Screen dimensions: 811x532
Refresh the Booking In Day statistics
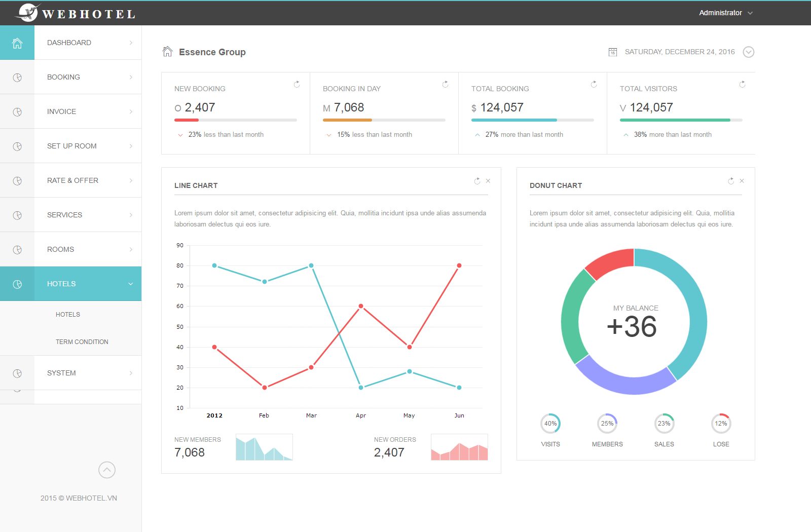pos(445,85)
